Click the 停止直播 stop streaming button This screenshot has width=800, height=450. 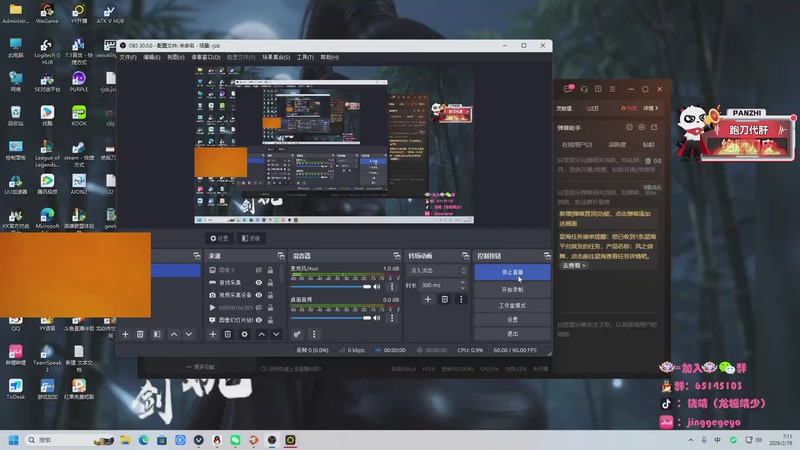[x=512, y=272]
